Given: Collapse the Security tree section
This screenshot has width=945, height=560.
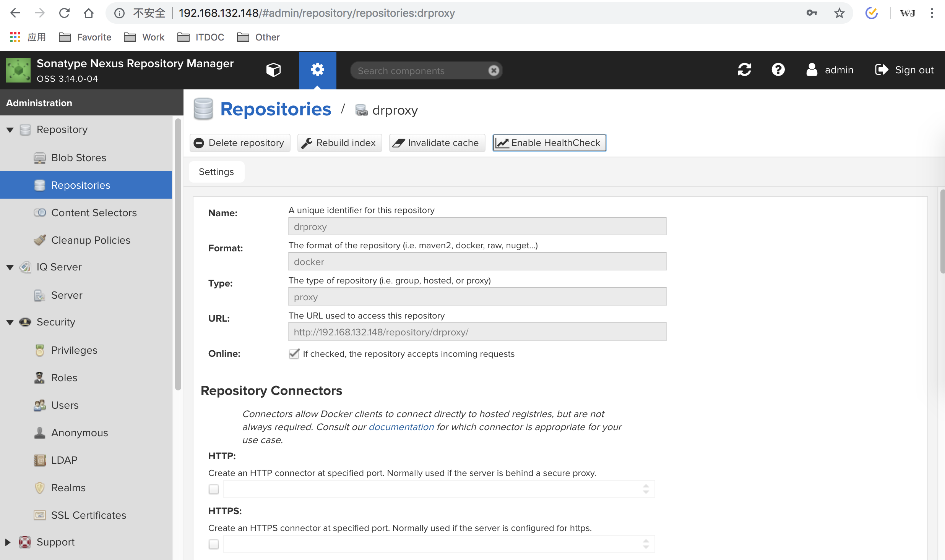Looking at the screenshot, I should click(x=10, y=322).
